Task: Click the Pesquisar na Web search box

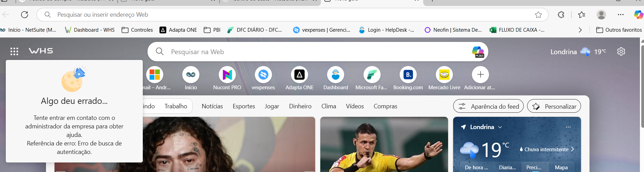Action: [307, 52]
